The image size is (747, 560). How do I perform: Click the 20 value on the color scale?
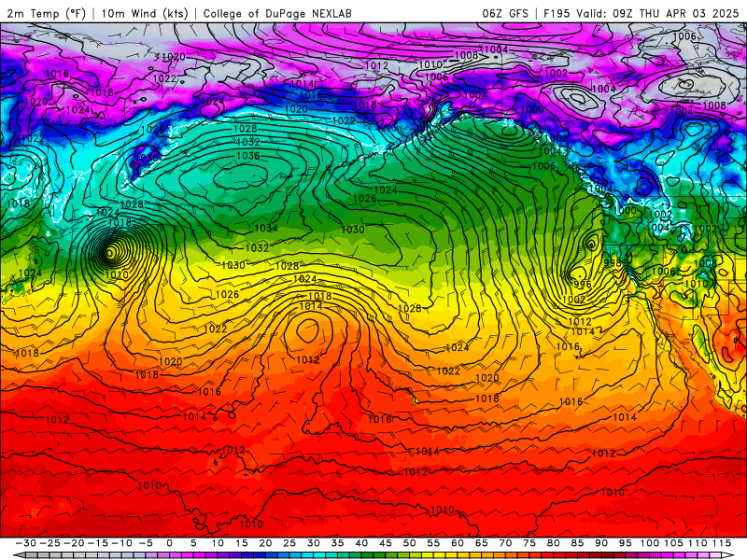click(265, 543)
